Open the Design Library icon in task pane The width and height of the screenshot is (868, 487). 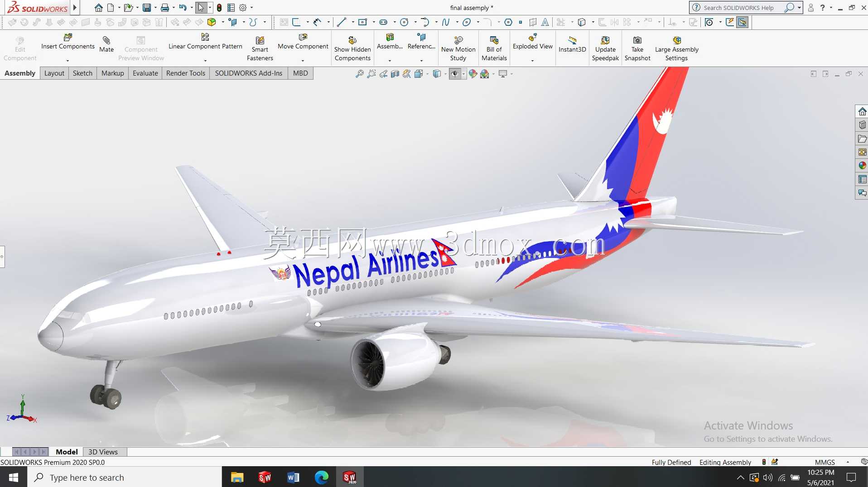click(862, 125)
